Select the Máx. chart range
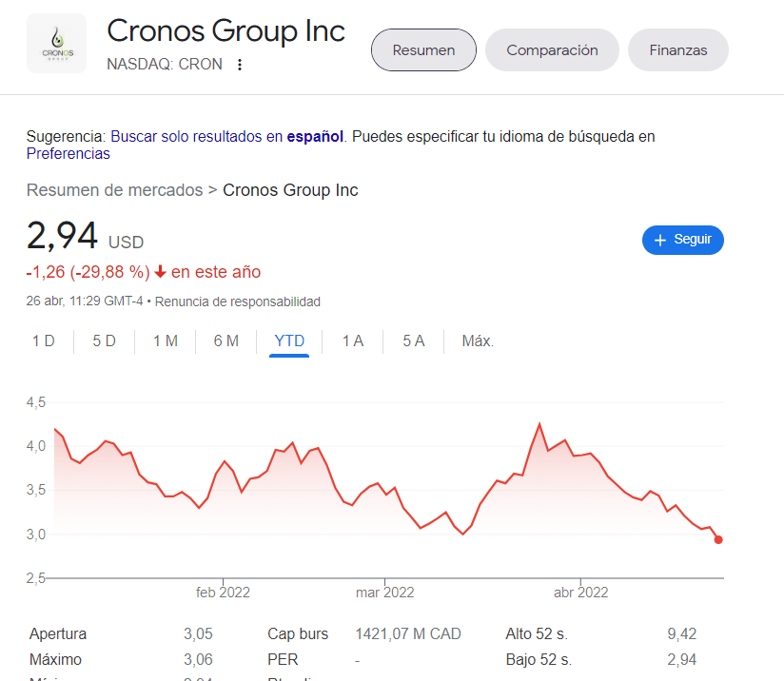The width and height of the screenshot is (784, 681). (x=478, y=341)
